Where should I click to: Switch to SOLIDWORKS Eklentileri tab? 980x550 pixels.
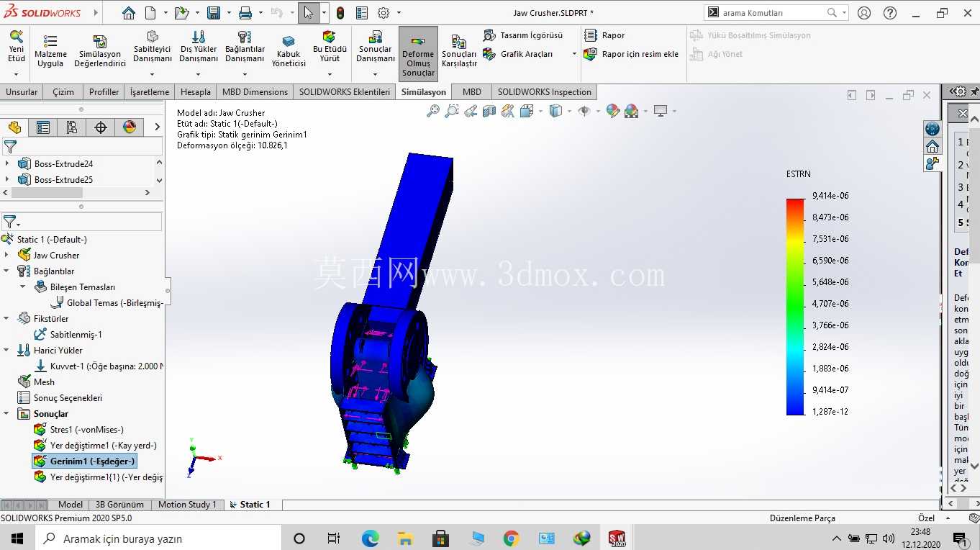[x=345, y=92]
